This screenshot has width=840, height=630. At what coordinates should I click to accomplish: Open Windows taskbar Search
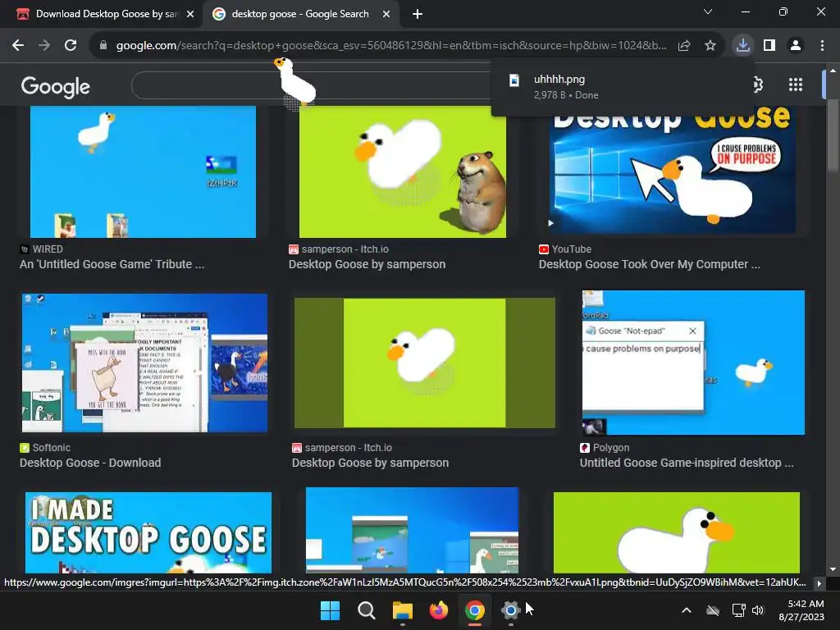point(367,610)
